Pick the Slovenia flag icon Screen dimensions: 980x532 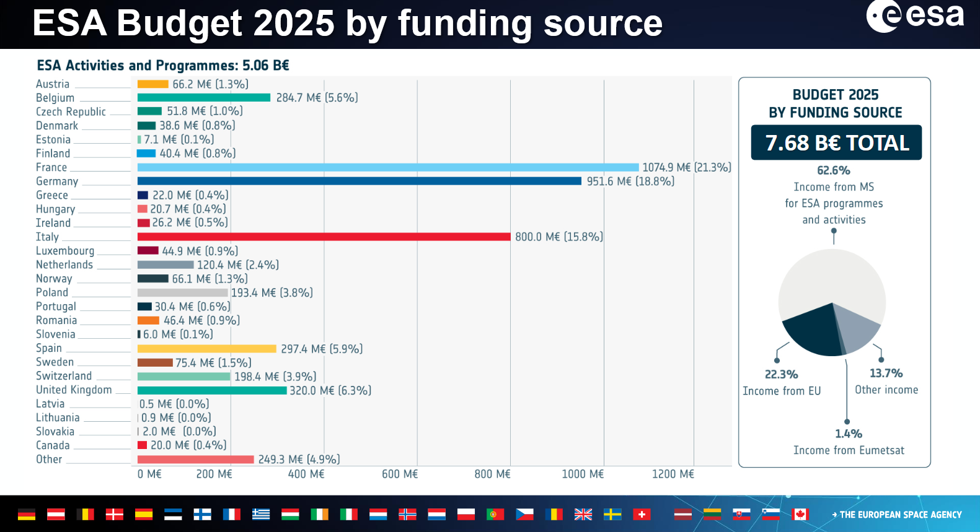[770, 514]
